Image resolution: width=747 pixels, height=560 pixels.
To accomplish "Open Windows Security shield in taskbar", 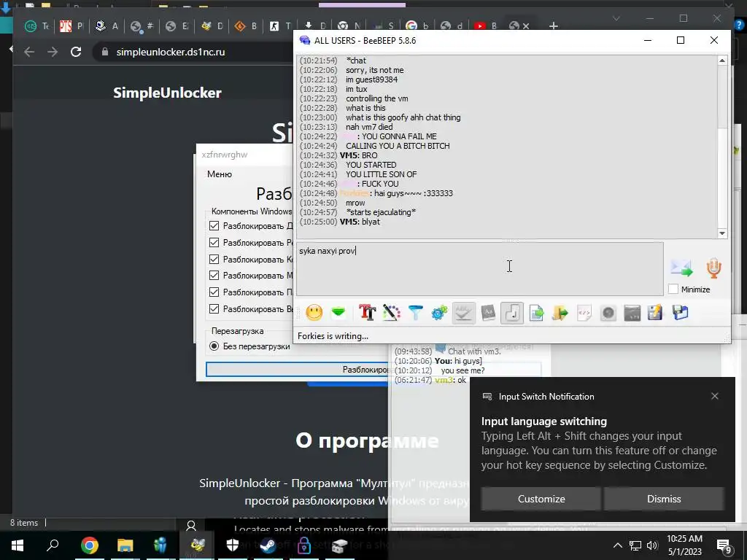I will point(232,545).
